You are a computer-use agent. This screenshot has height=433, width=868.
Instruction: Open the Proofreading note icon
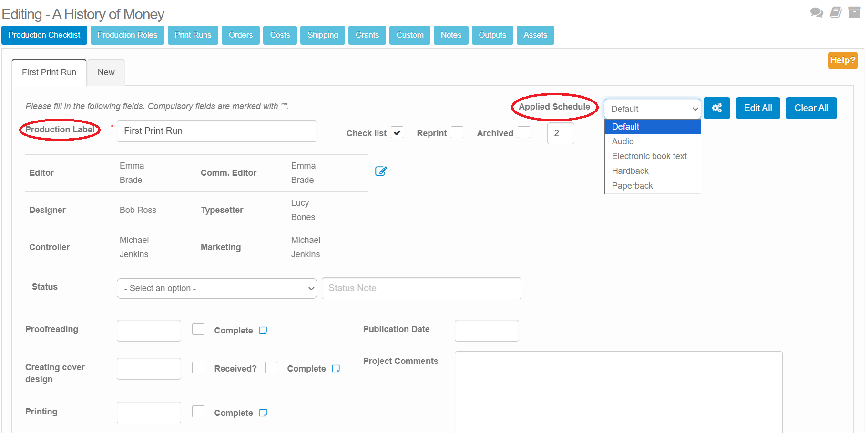point(263,331)
